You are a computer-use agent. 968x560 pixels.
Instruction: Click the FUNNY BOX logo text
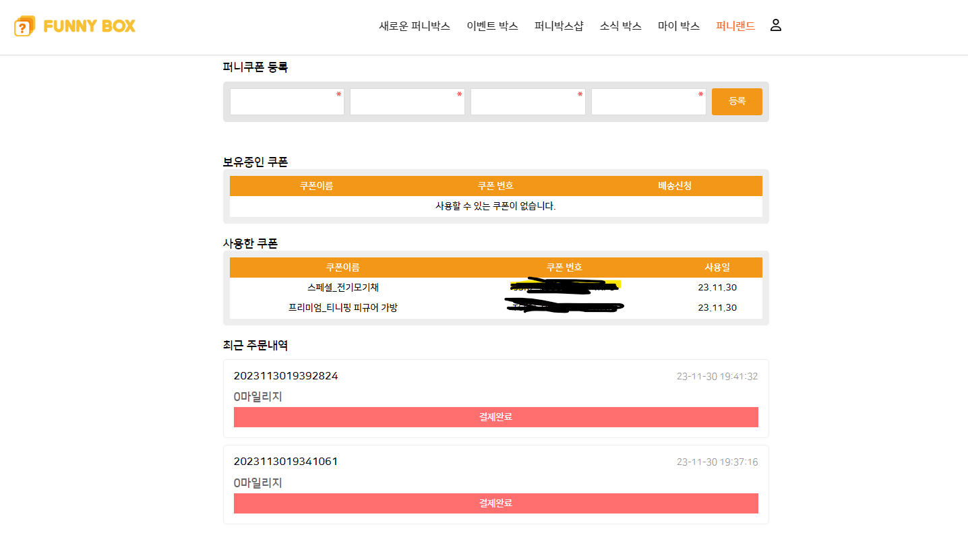coord(89,26)
